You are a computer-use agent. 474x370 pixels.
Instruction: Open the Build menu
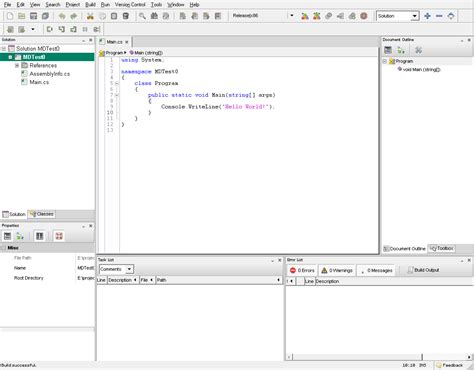point(90,5)
